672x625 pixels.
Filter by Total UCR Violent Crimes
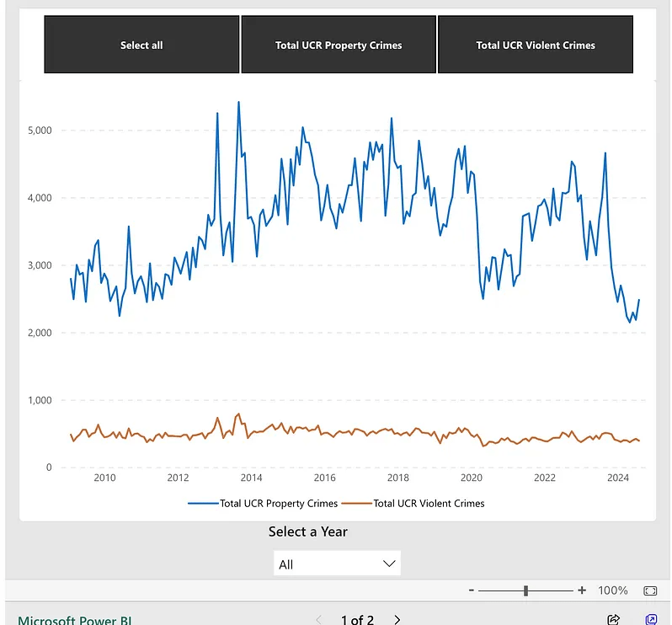(536, 45)
